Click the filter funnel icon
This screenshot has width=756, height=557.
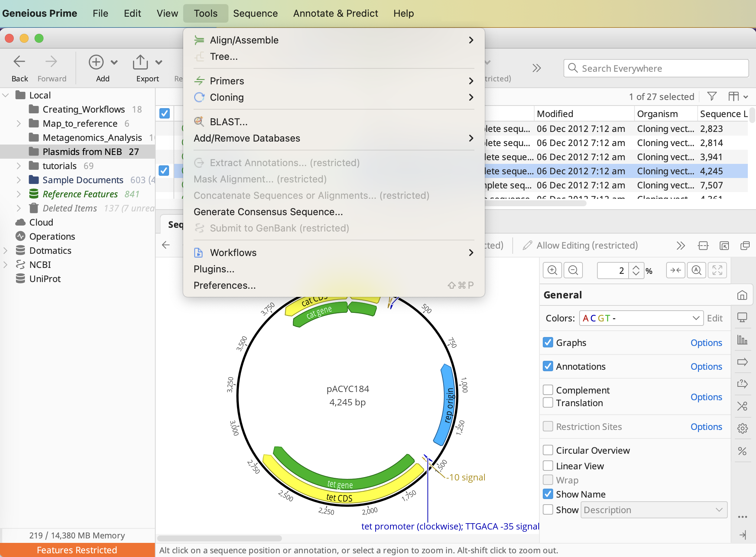pyautogui.click(x=712, y=97)
